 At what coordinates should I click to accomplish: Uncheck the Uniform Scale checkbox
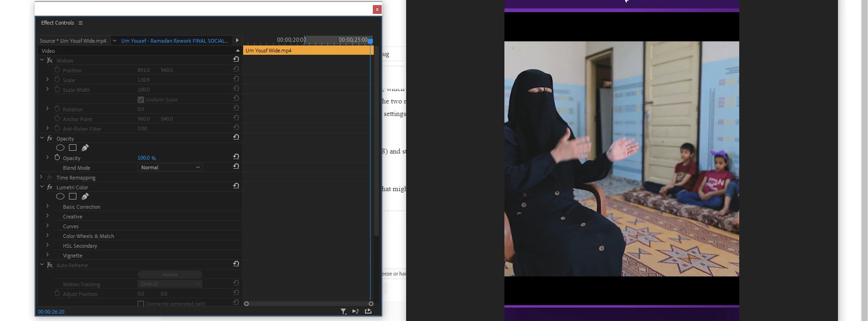tap(141, 99)
